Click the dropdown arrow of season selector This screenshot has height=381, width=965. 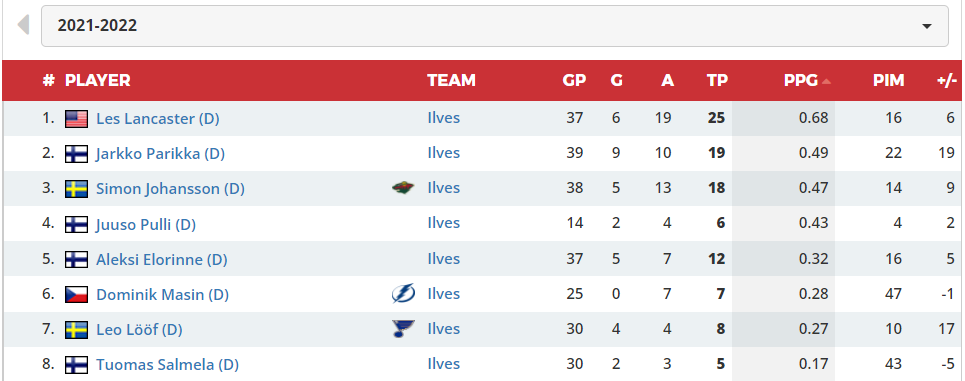[x=926, y=26]
